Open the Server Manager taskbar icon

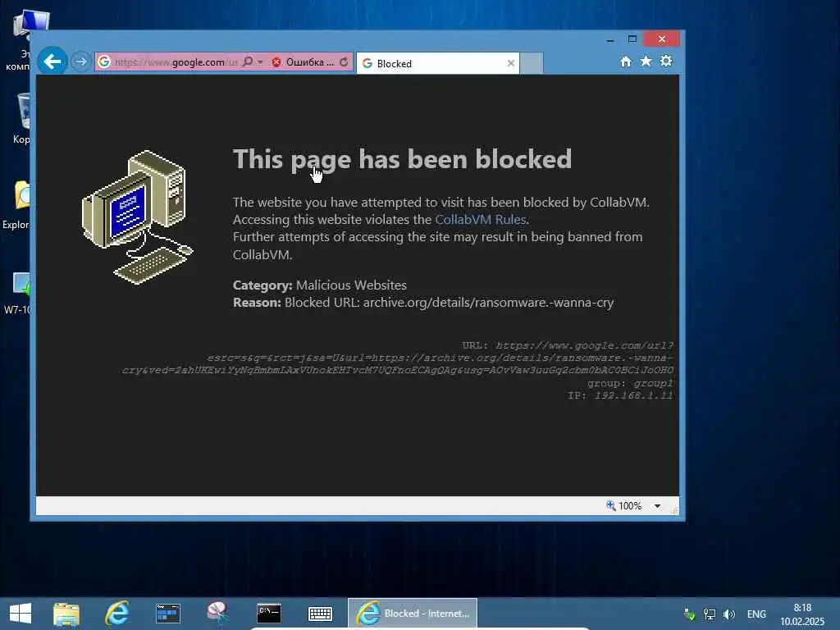[x=167, y=614]
